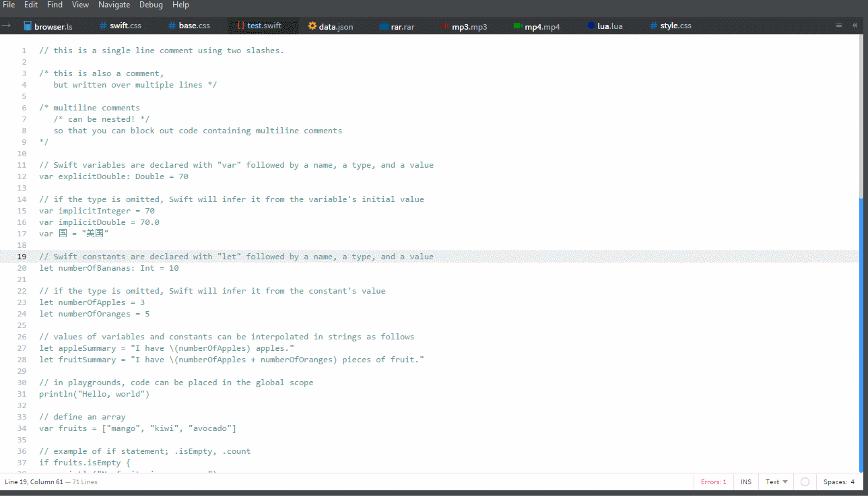Click the 'var fruits = ["mango"...' array line
Viewport: 868px width, 497px height.
(138, 428)
